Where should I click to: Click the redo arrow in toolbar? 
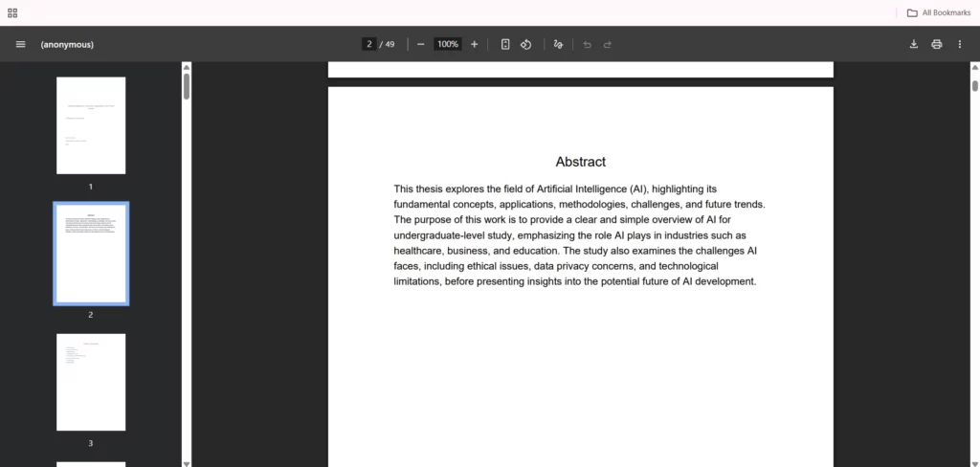[x=608, y=44]
